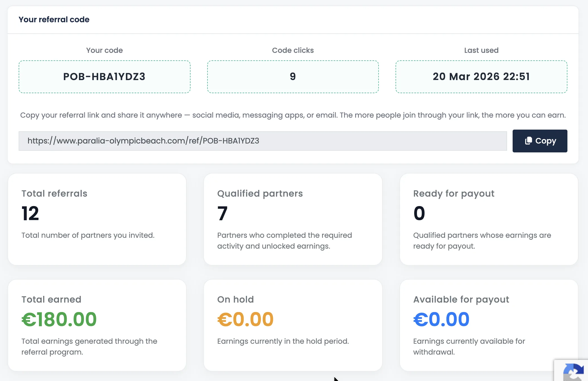Click the clipboard icon in Copy button
The height and width of the screenshot is (381, 588).
coord(528,141)
